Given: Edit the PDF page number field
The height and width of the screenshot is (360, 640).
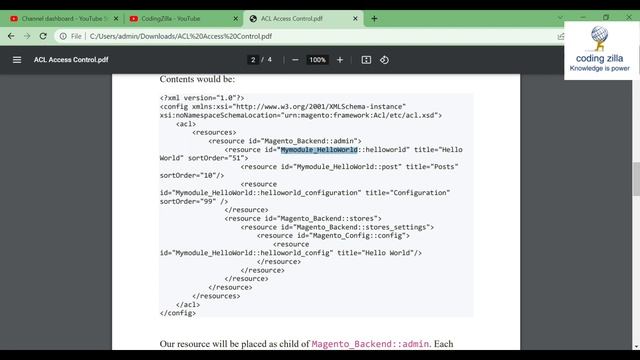Looking at the screenshot, I should 253,60.
